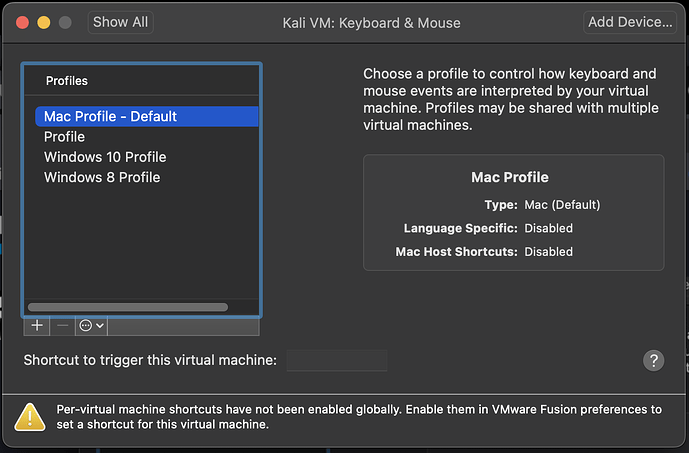Click the window title 'Kali VM: Keyboard & Mouse'
Image resolution: width=689 pixels, height=453 pixels.
(x=371, y=23)
